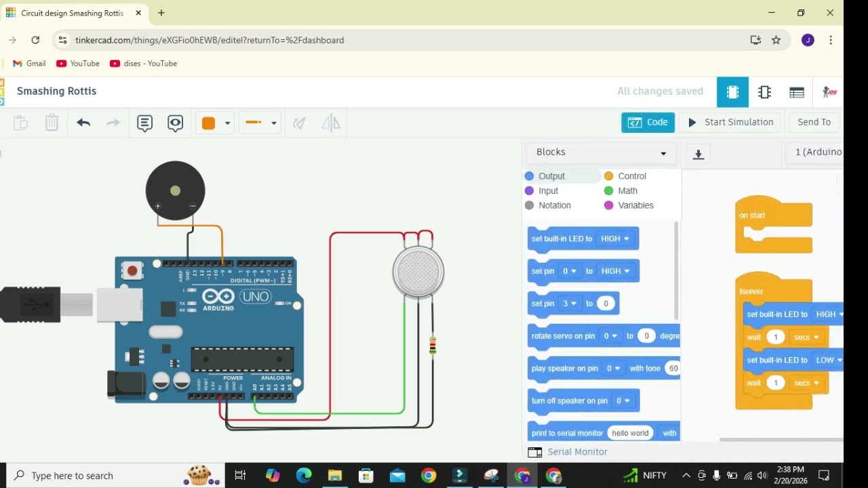Viewport: 868px width, 488px height.
Task: Open the browser profile J icon
Action: point(808,41)
